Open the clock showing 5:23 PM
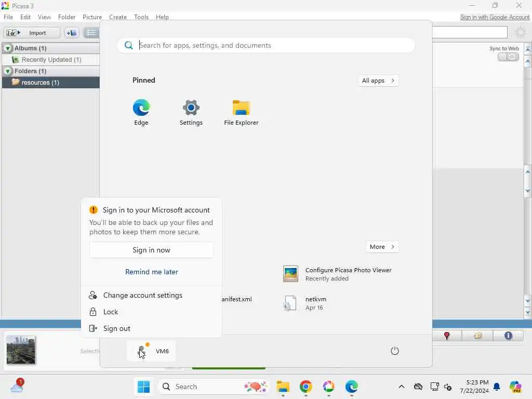Screen dimensions: 532x399 [x=474, y=387]
